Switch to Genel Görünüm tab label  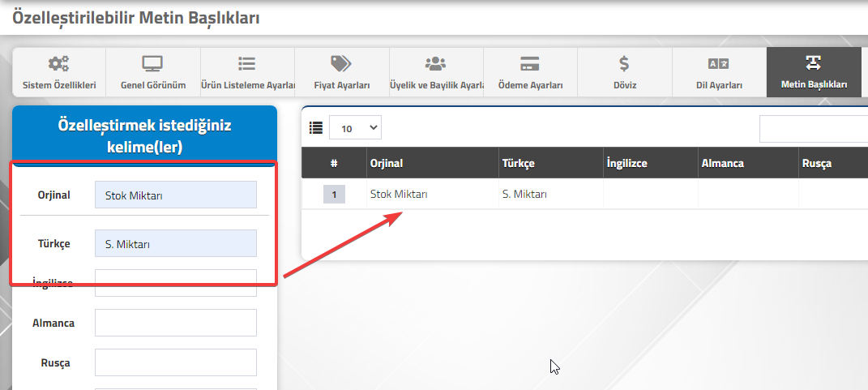coord(153,85)
